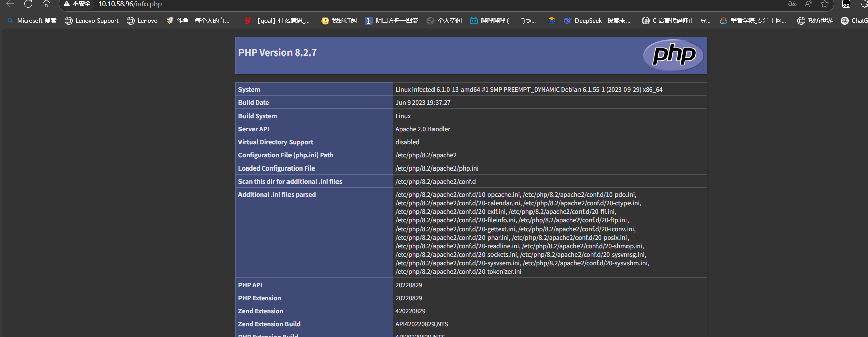868x337 pixels.
Task: Open the Lenovo Support bookmark
Action: pos(91,21)
